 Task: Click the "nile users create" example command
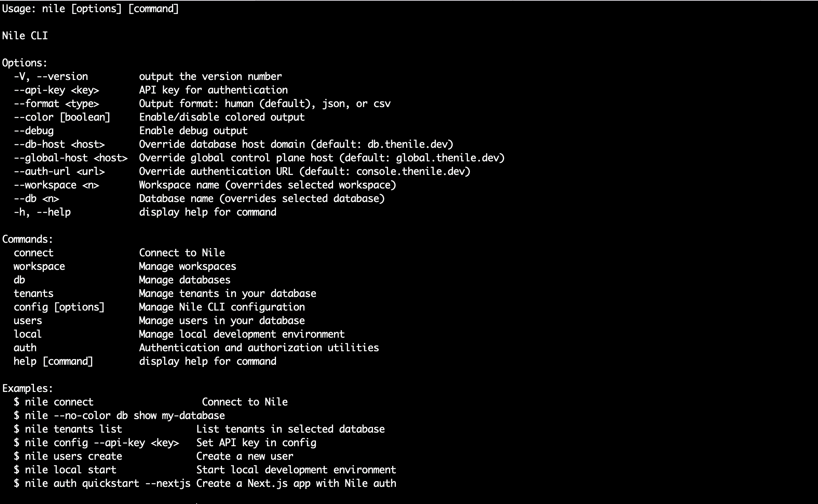coord(73,456)
